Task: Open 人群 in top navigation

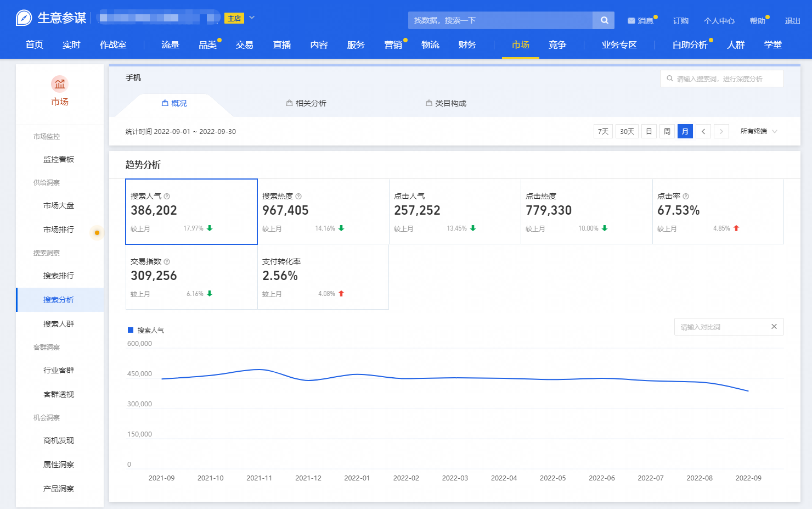Action: point(736,45)
